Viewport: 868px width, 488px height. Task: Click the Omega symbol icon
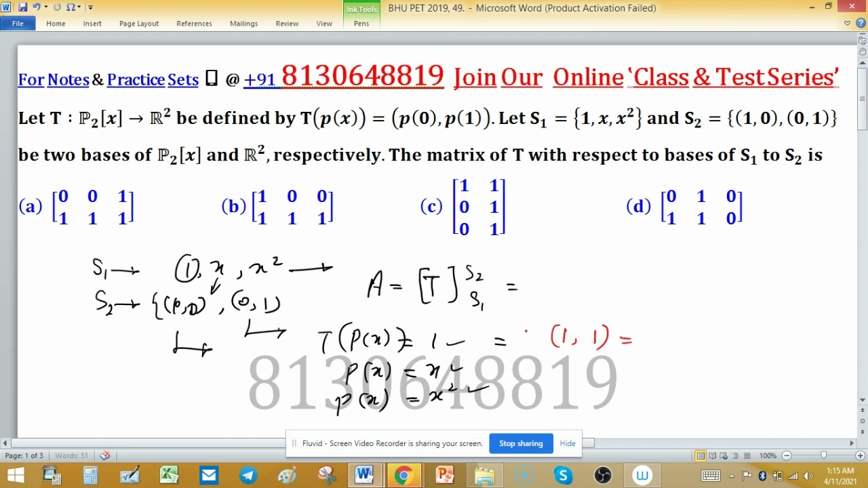coord(70,7)
